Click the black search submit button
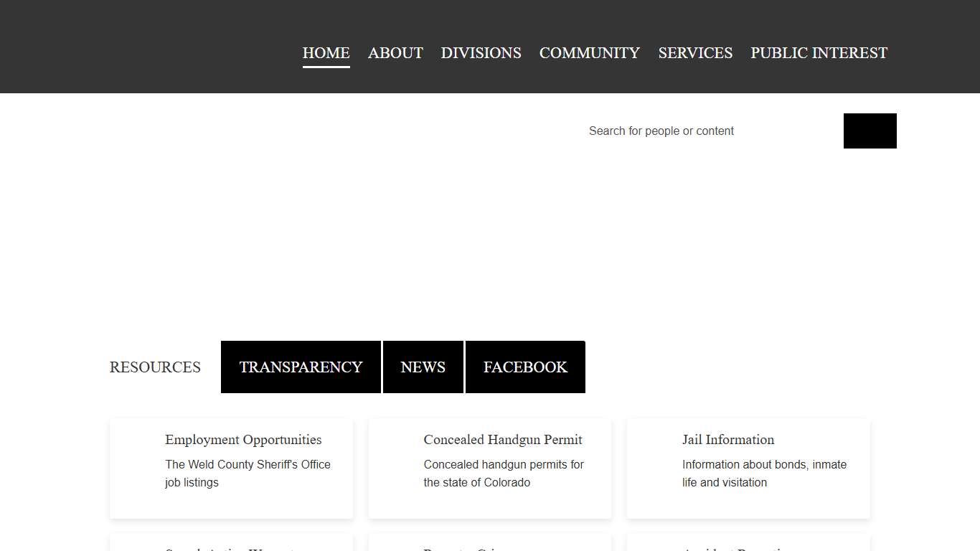 point(870,131)
